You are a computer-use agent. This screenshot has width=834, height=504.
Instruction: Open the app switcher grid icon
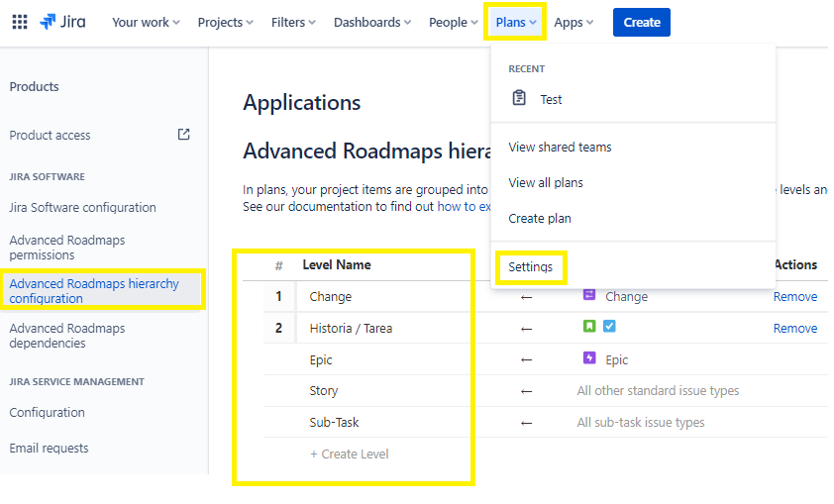[20, 23]
